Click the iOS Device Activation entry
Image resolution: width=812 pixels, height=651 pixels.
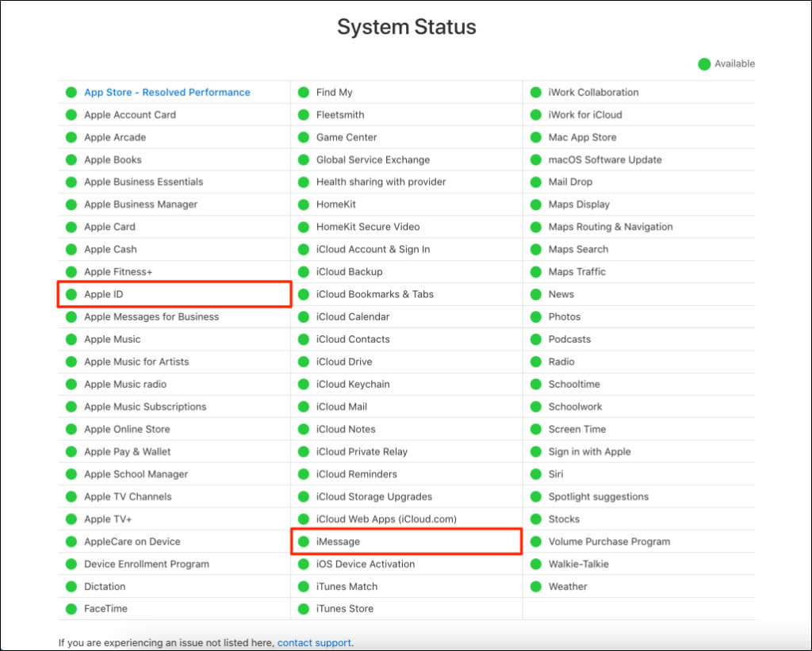[365, 564]
